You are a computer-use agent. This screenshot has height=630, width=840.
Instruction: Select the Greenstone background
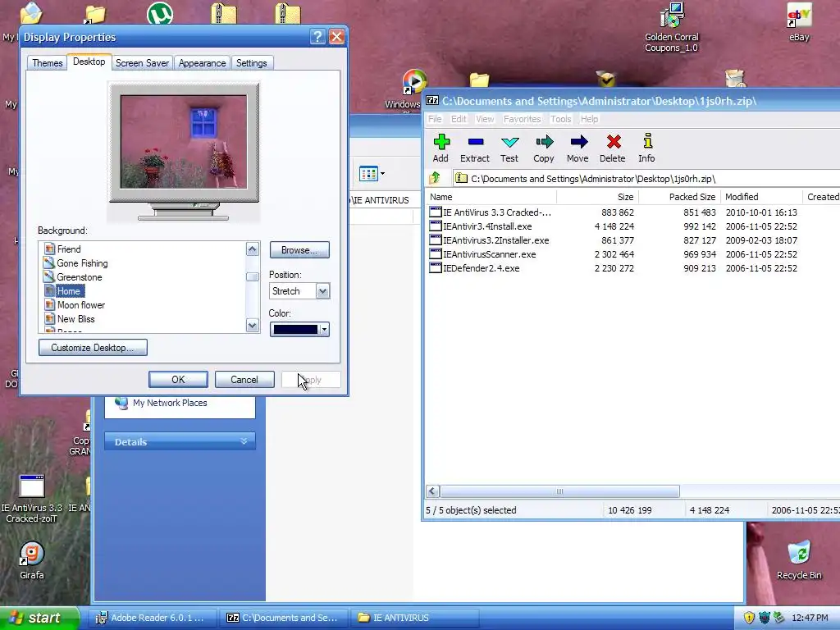80,277
